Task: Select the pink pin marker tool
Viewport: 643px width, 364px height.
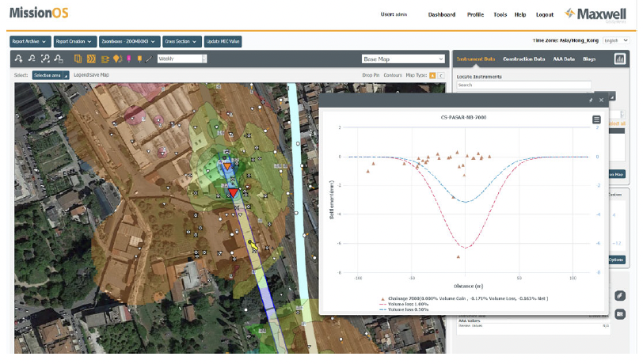Action: 129,59
